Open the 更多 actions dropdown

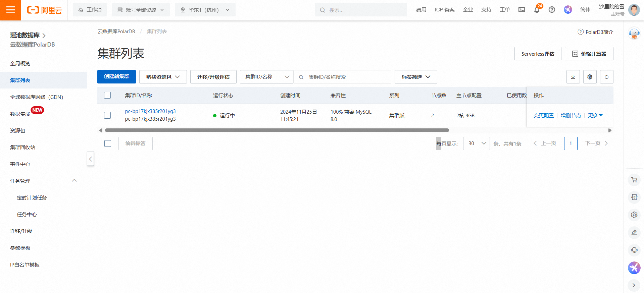595,115
